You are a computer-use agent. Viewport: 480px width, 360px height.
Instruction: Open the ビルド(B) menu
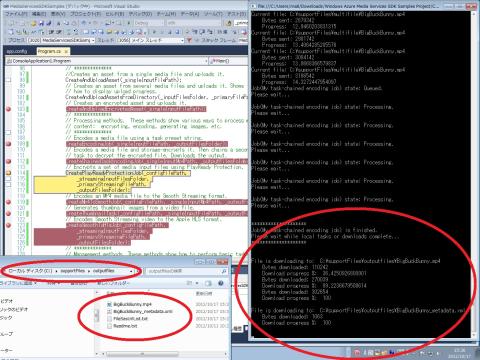pyautogui.click(x=114, y=14)
